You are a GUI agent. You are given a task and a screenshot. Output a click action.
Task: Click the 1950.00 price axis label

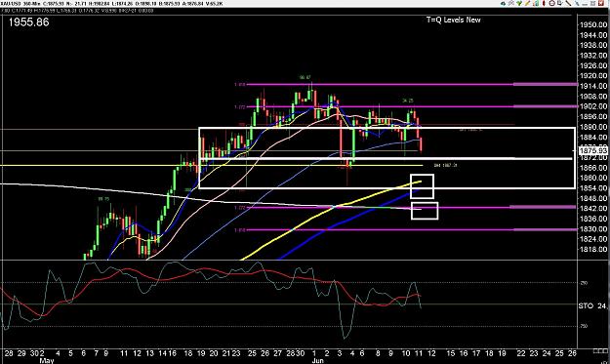point(593,25)
